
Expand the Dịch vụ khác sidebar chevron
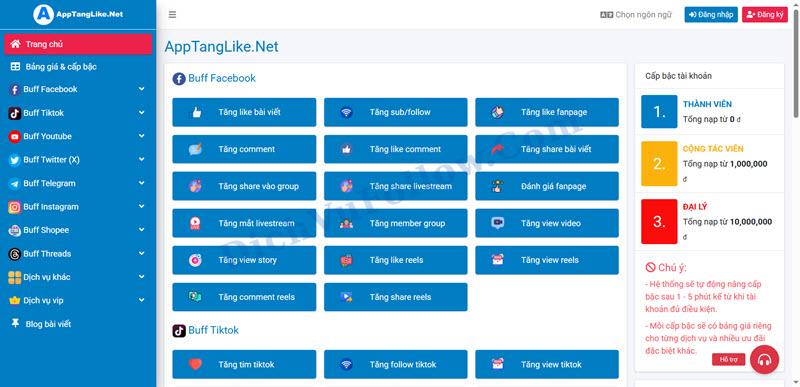tap(141, 277)
